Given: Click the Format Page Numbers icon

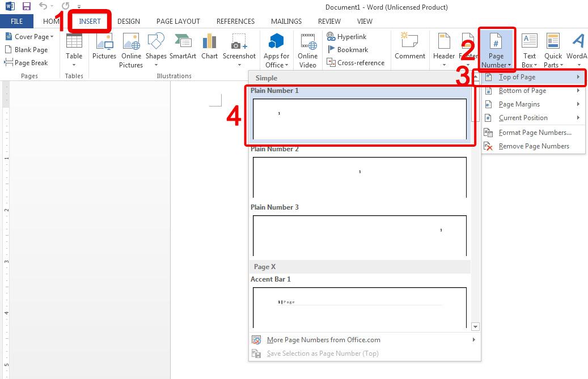Looking at the screenshot, I should tap(488, 133).
